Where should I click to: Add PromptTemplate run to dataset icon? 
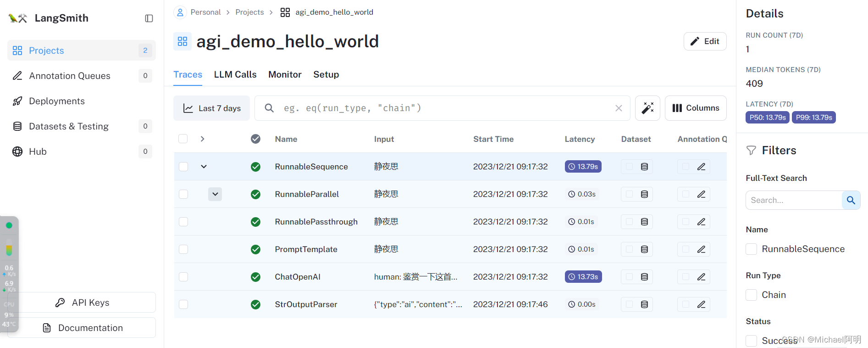pyautogui.click(x=644, y=249)
